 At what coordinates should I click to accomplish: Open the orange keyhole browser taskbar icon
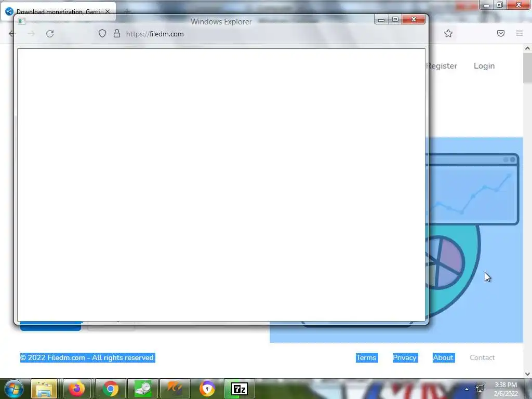(x=207, y=389)
